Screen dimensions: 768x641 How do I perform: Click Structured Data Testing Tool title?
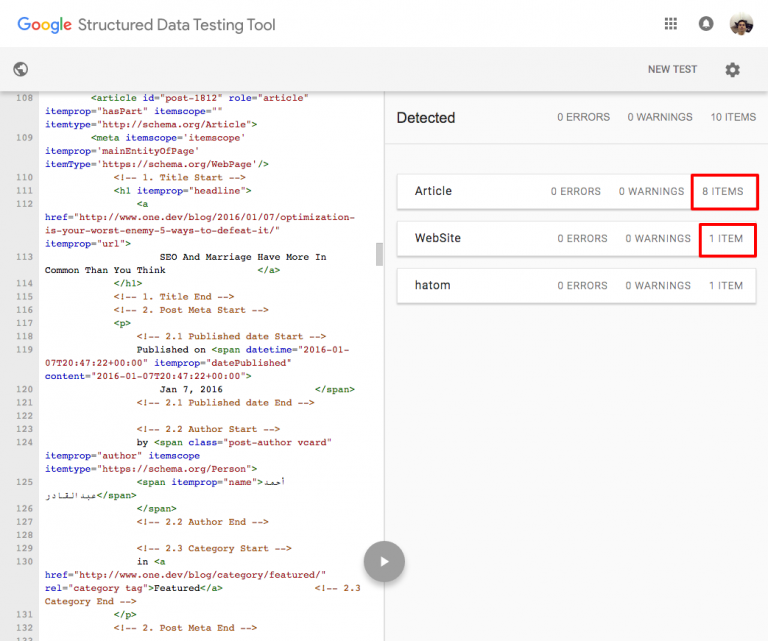(176, 24)
